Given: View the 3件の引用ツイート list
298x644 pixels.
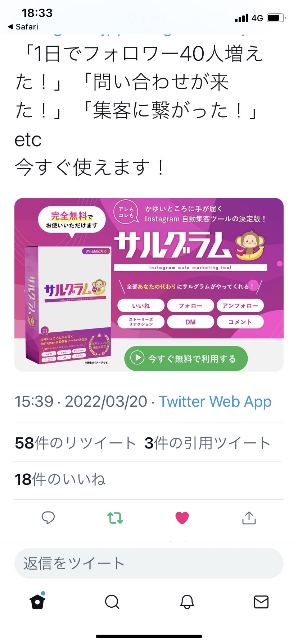Looking at the screenshot, I should (207, 443).
